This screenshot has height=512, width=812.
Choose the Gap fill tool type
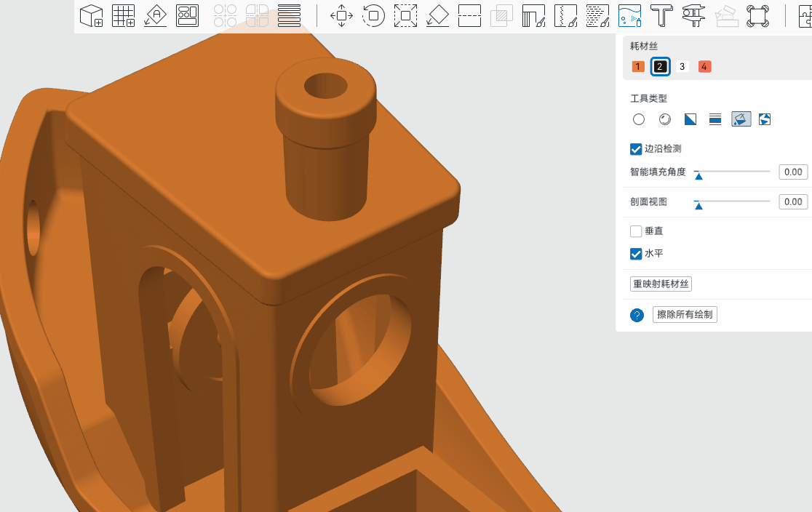(x=765, y=119)
